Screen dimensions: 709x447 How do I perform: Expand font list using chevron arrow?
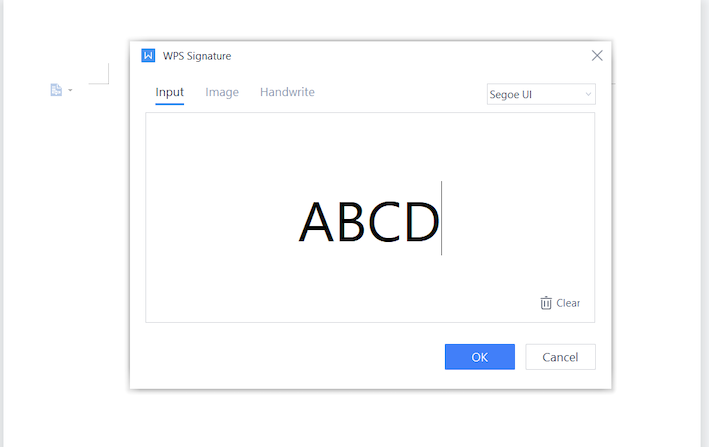tap(586, 95)
